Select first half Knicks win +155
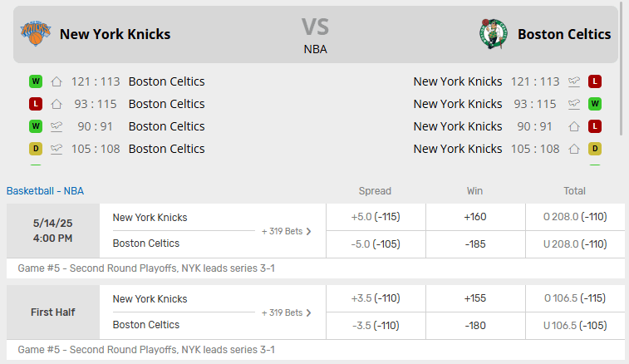Screen dimensions: 629x364 475,298
